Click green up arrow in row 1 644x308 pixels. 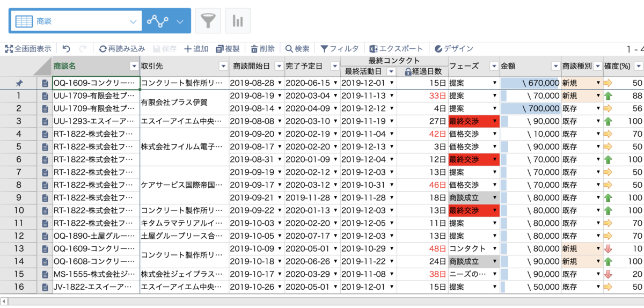608,96
